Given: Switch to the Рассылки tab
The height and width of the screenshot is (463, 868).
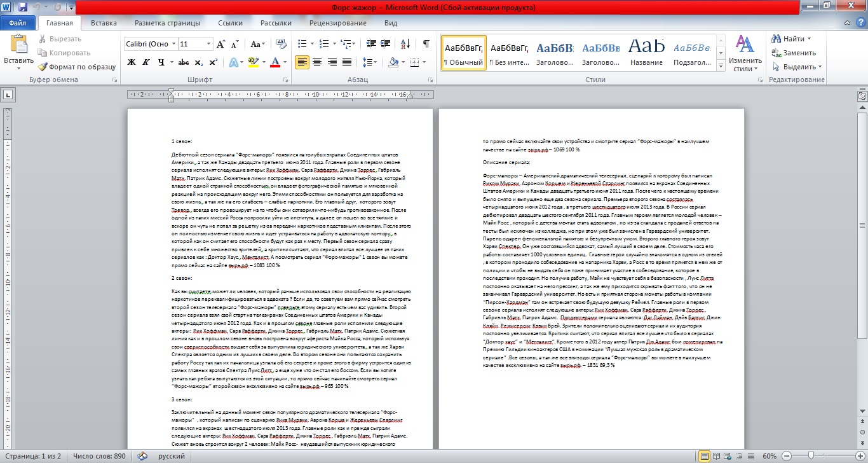Looking at the screenshot, I should [x=276, y=23].
